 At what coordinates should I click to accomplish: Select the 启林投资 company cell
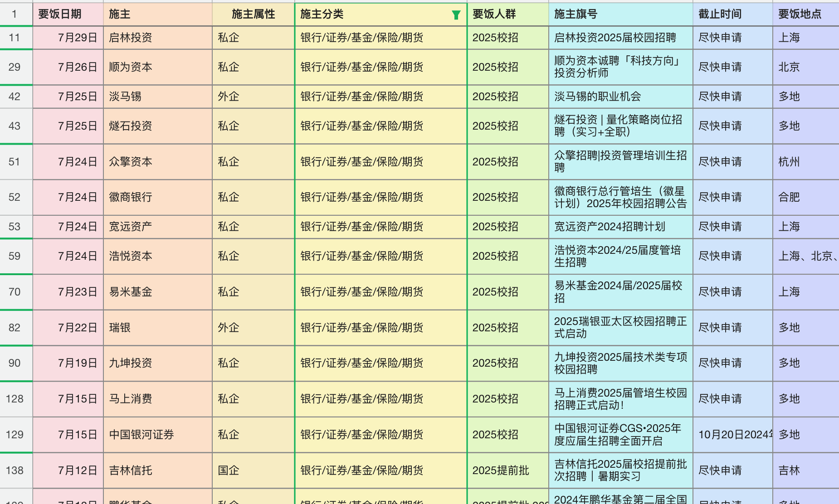(x=157, y=38)
